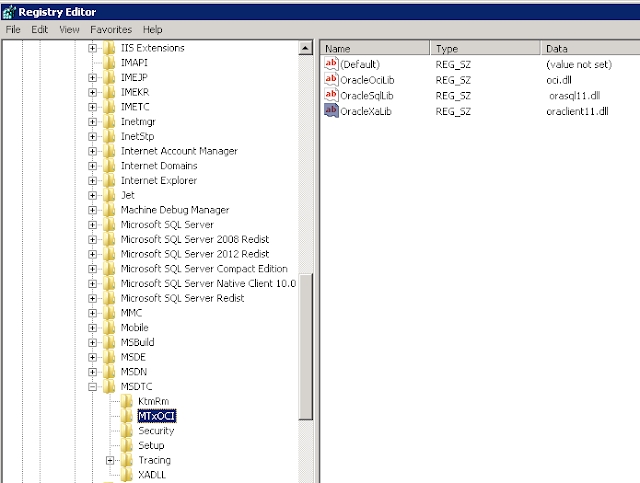The image size is (640, 483).
Task: Click the Inetmgr folder icon
Action: 109,121
